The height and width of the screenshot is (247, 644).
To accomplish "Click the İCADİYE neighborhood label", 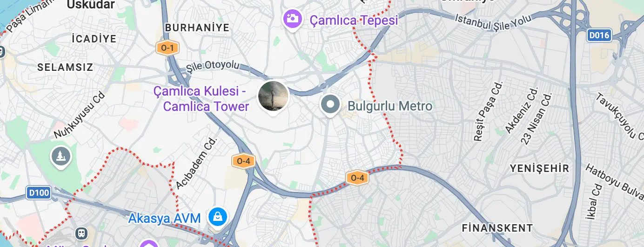I will pos(94,39).
